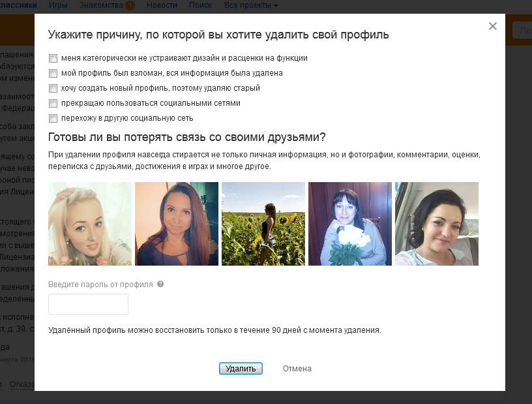
Task: Go to the Новости section
Action: [x=162, y=5]
